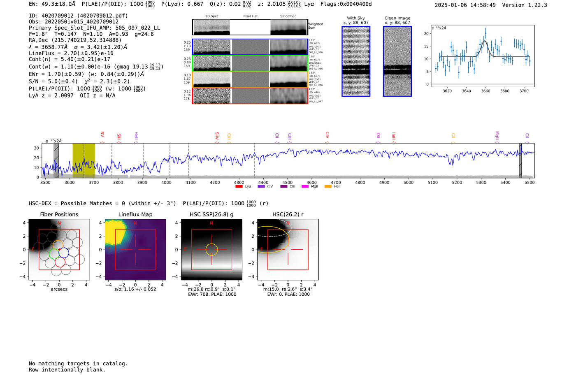
Task: Click the MgII line marker above the spectrum
Action: click(x=497, y=137)
